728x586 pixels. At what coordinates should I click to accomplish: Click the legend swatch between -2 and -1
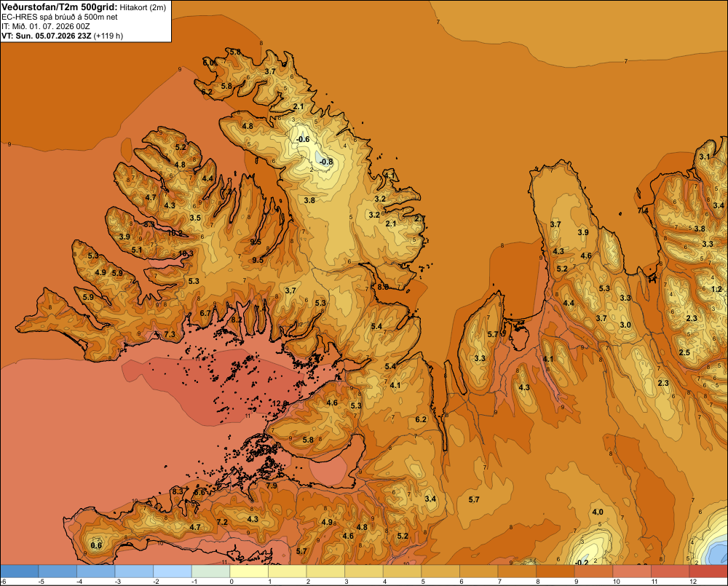point(173,571)
